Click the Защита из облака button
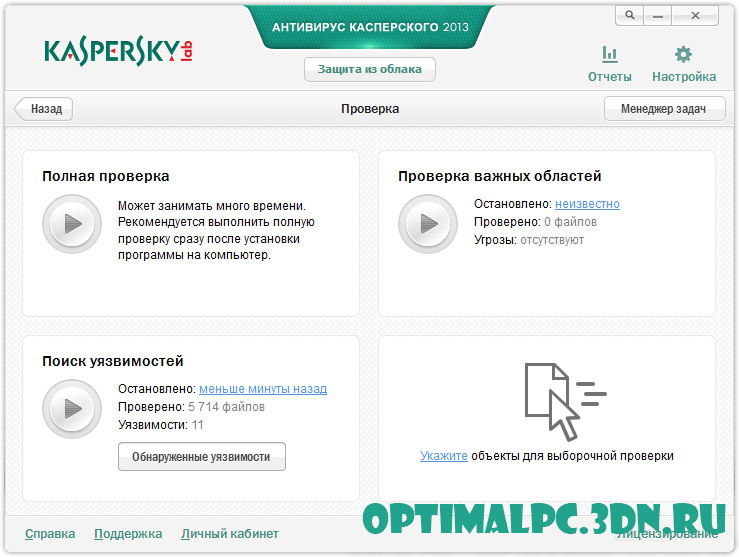Screen dimensions: 739x557 (370, 69)
